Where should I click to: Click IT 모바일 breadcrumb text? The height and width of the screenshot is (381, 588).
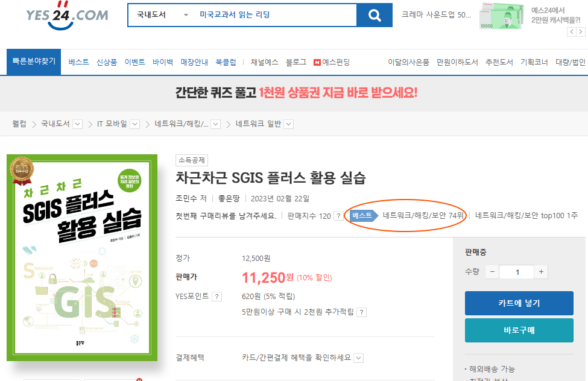pos(112,124)
